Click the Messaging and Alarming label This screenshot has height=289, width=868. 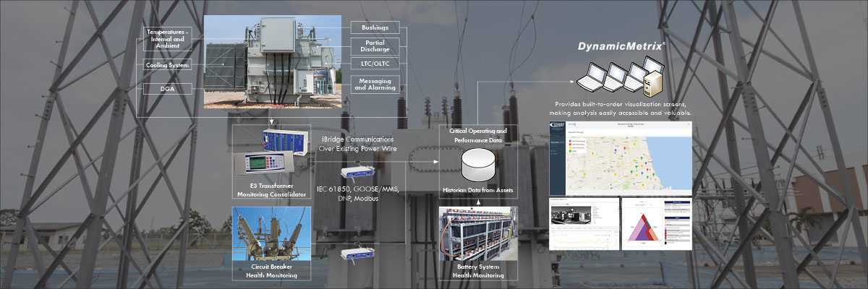(374, 84)
